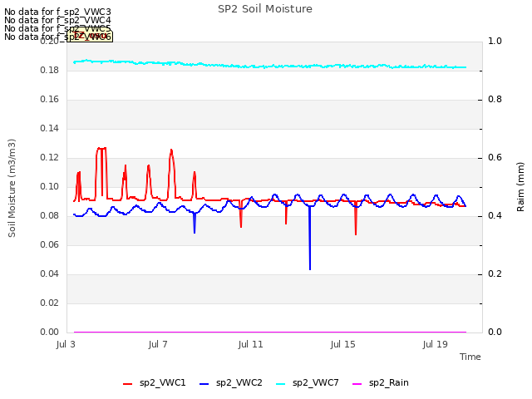532x399 pixels.
Task: Click the 0.8 right axis tick label
Action: pyautogui.click(x=495, y=100)
